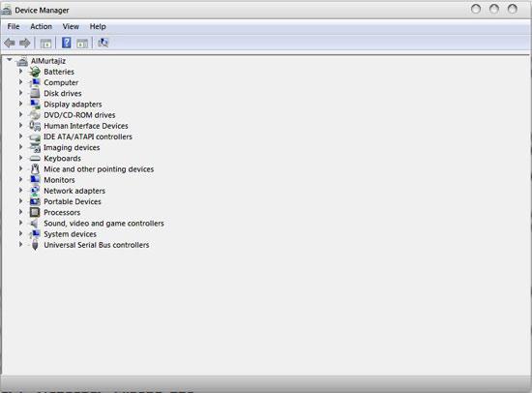This screenshot has height=393, width=532.
Task: Expand the Monitors node arrow
Action: coord(20,179)
